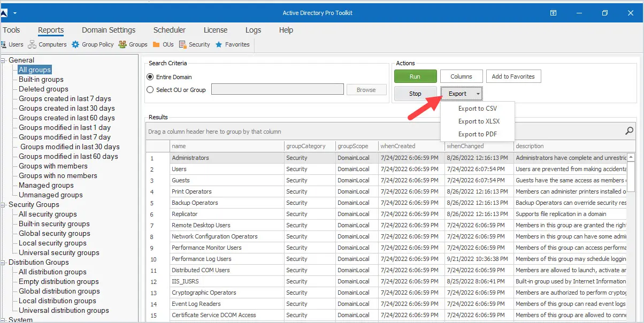
Task: Sort by the groupScope column header
Action: (x=356, y=146)
